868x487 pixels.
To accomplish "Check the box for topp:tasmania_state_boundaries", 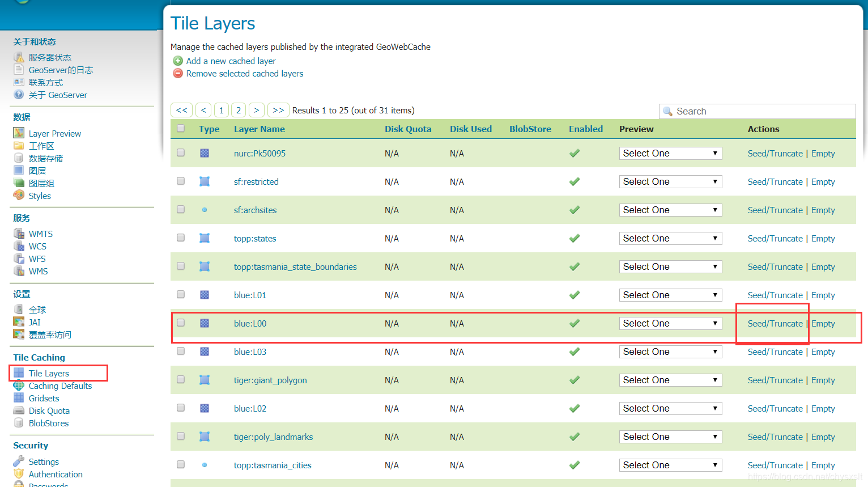I will coord(181,266).
